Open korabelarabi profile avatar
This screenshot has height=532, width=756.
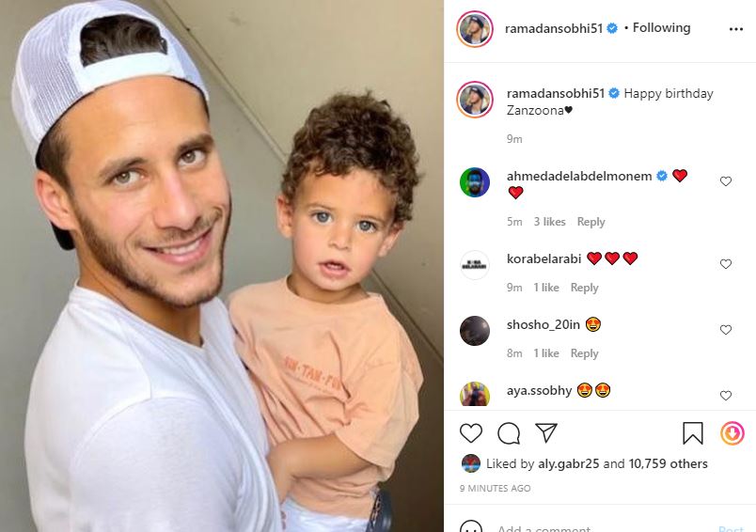click(x=475, y=265)
